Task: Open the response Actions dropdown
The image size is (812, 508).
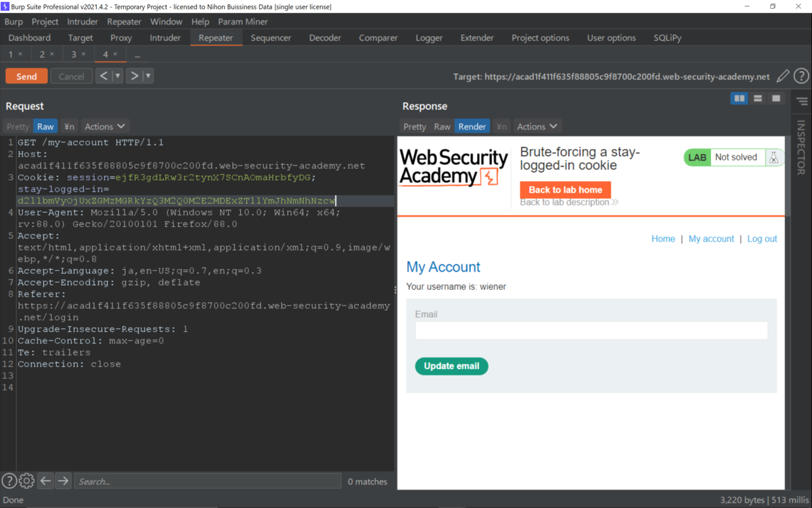Action: (x=537, y=127)
